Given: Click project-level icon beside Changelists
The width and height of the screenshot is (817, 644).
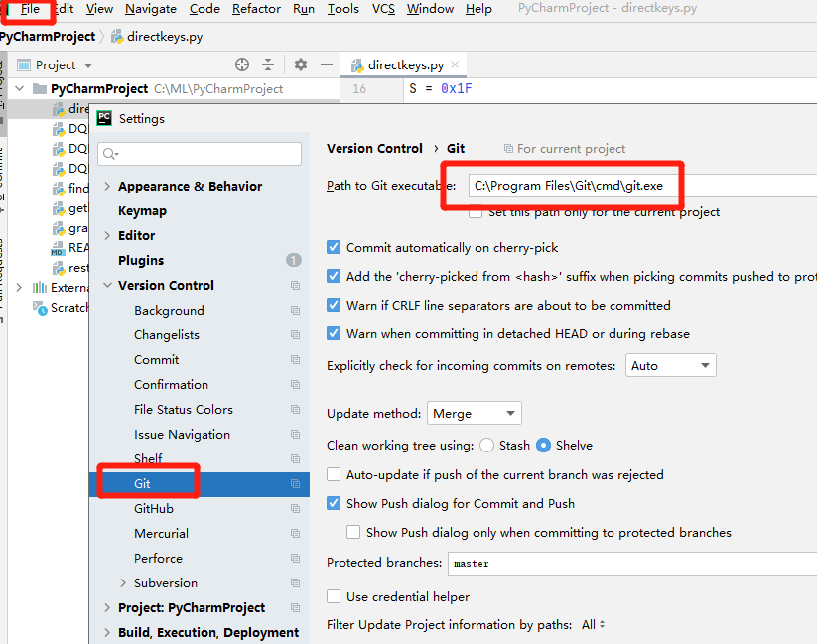Looking at the screenshot, I should pyautogui.click(x=296, y=334).
